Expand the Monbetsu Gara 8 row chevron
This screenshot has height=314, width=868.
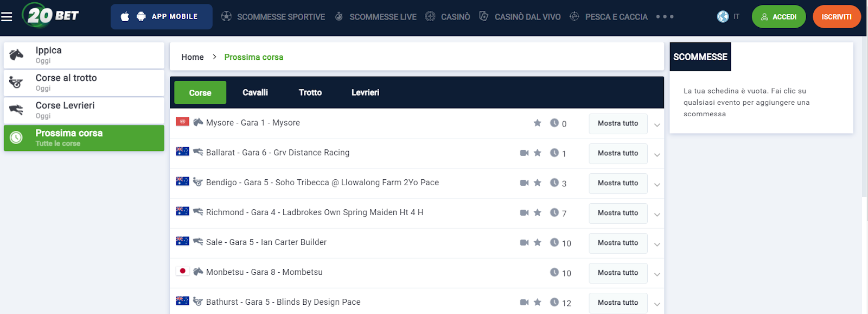coord(657,274)
